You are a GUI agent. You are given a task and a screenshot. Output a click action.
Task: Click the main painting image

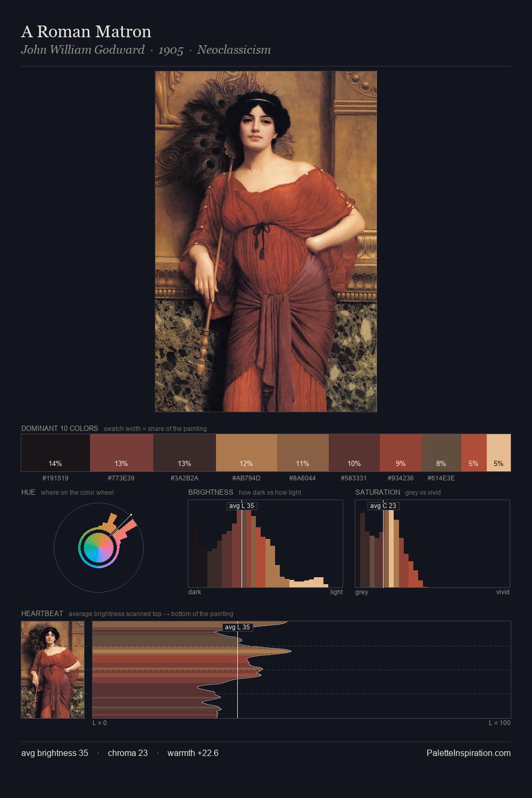pos(266,242)
